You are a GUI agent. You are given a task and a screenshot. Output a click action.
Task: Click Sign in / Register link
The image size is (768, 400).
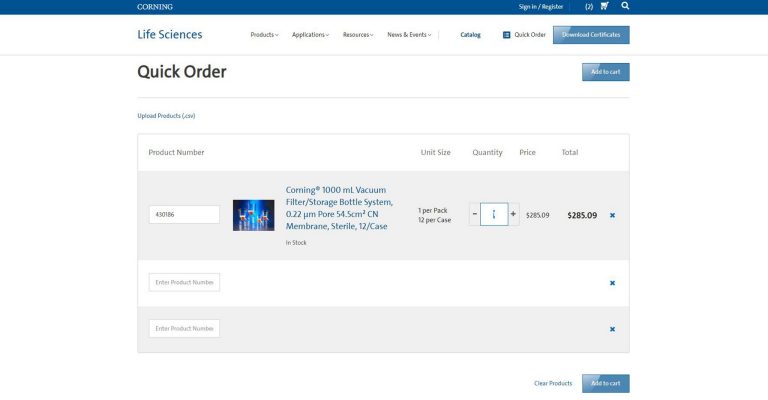(541, 7)
